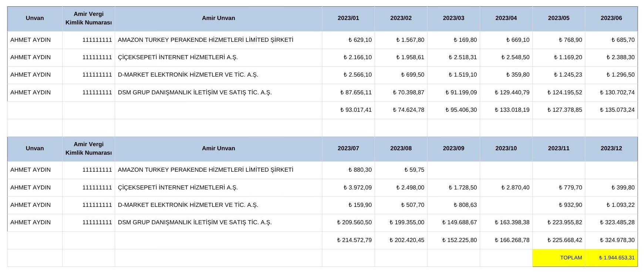Click the ₺ 324.978,30 December subtotal
The width and height of the screenshot is (644, 272).
(617, 240)
